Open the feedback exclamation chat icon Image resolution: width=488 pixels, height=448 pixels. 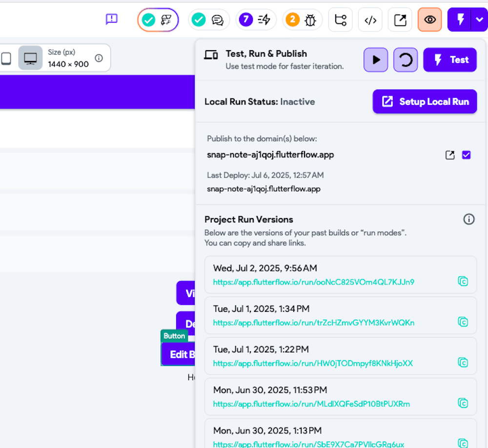tap(111, 20)
